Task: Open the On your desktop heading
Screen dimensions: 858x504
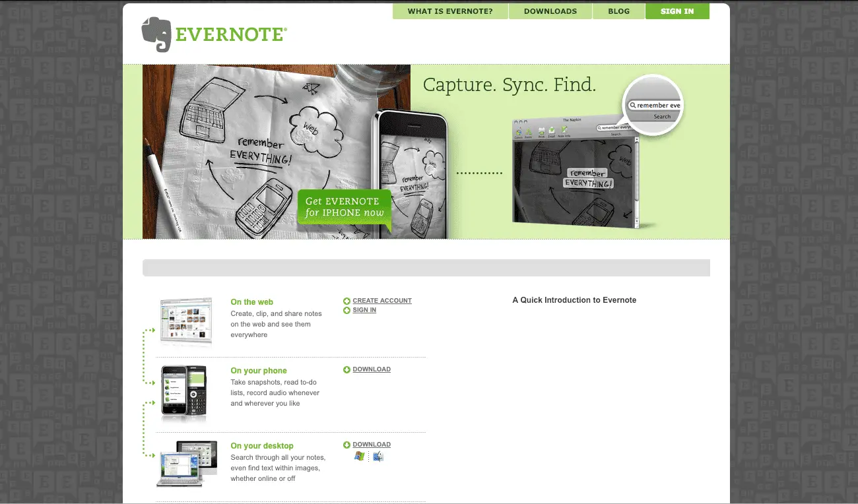Action: pyautogui.click(x=262, y=446)
